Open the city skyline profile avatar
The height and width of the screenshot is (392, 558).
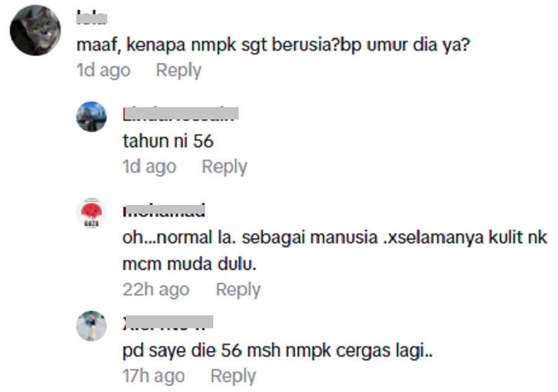coord(92,116)
